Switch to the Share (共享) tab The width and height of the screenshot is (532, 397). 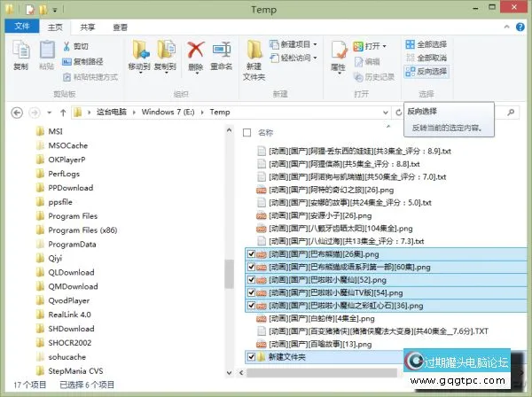pyautogui.click(x=88, y=27)
